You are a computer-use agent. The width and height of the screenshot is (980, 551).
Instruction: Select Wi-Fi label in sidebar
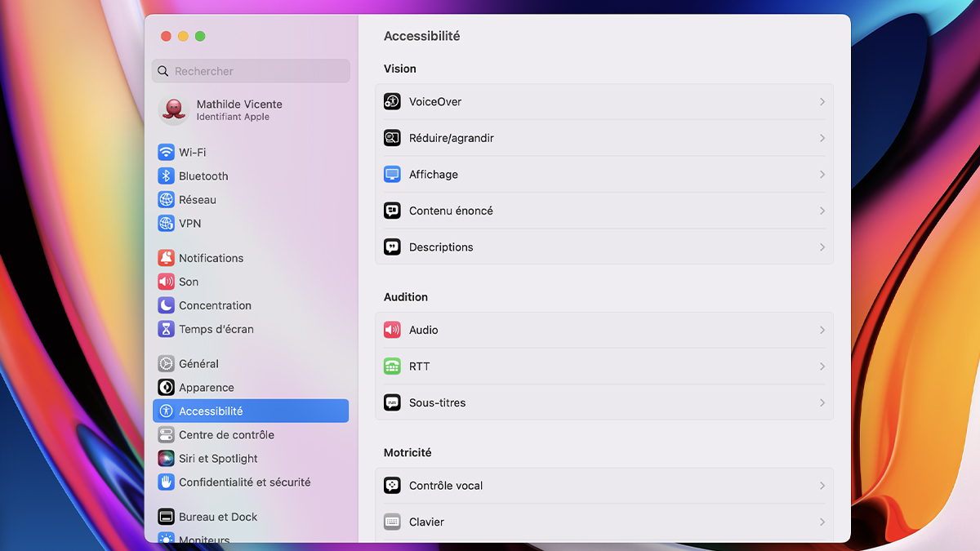point(193,153)
